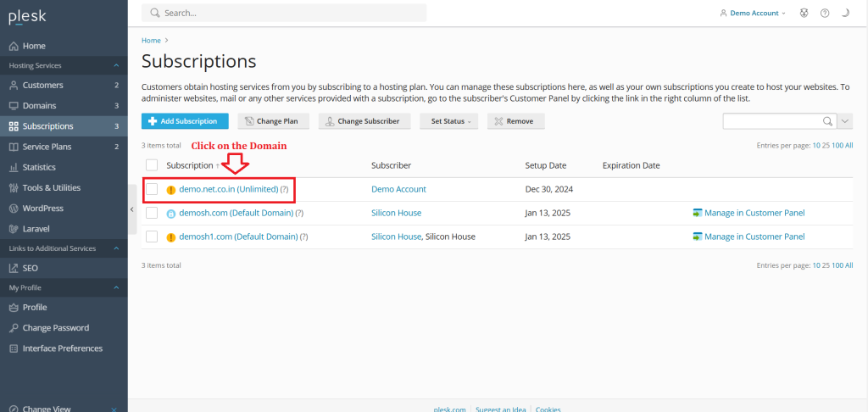
Task: Manage demosh1.com in Customer Panel
Action: pos(749,237)
